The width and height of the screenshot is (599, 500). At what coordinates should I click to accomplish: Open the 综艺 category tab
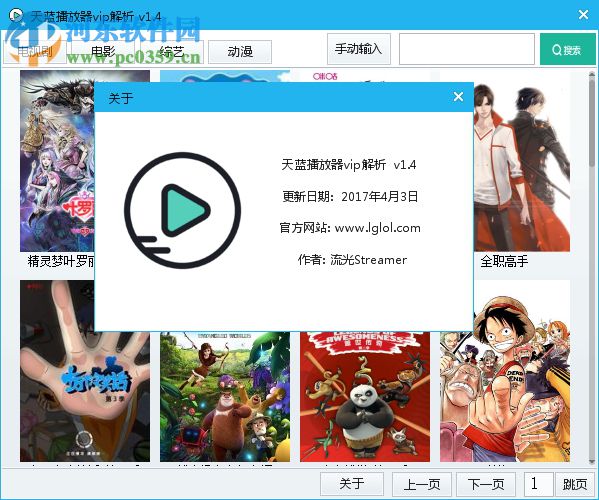point(172,52)
